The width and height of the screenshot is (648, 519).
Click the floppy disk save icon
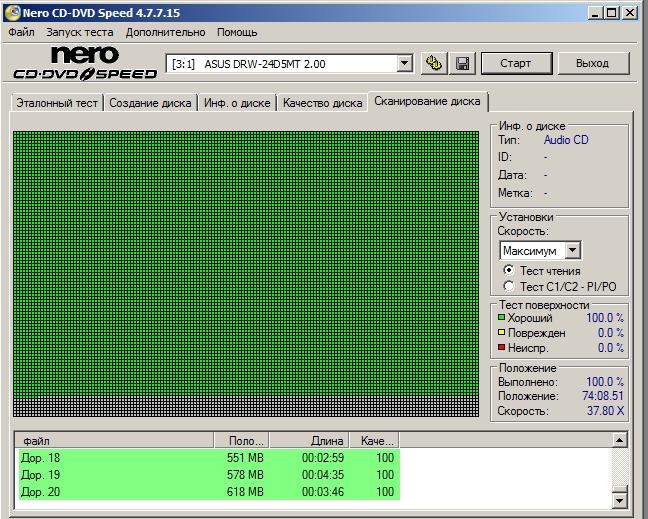point(462,64)
